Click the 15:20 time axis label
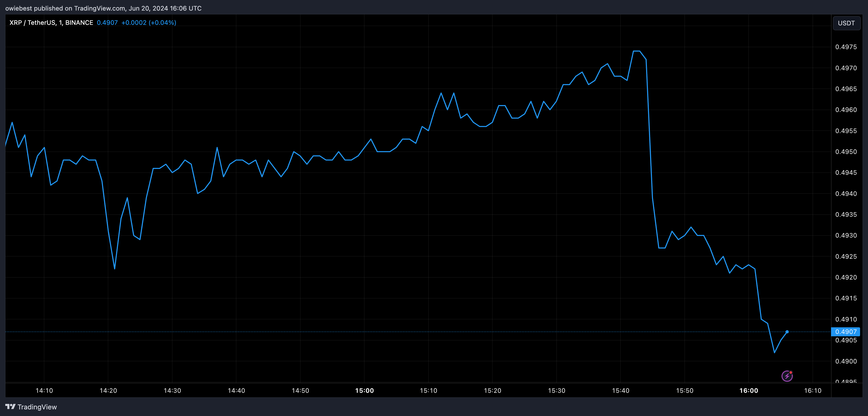This screenshot has width=868, height=416. tap(492, 391)
